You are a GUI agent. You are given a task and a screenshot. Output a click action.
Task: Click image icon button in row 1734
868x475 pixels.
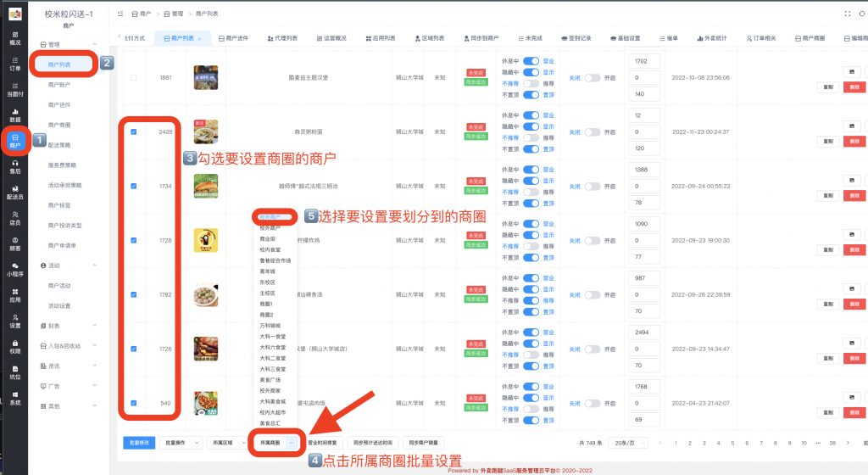[x=852, y=181]
